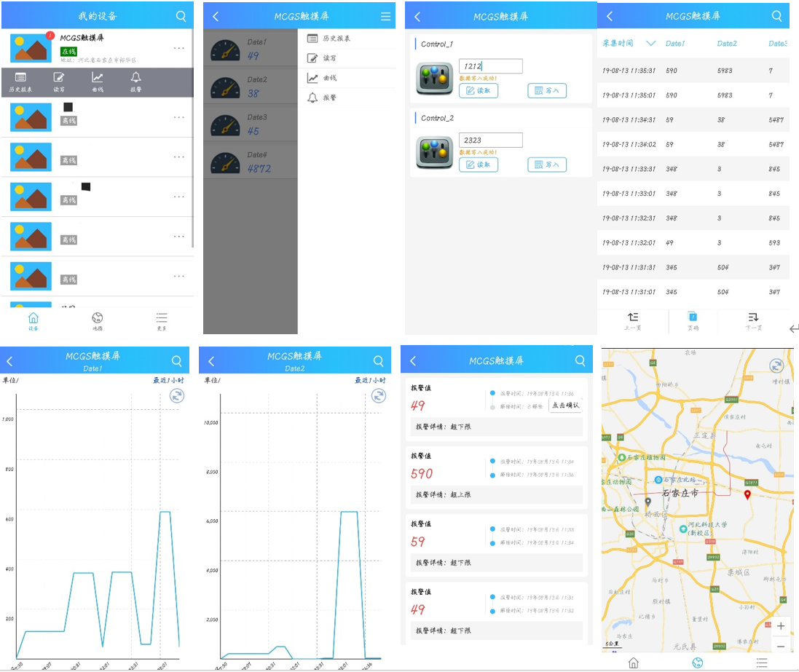This screenshot has width=799, height=672.
Task: Go back from the history table screen
Action: (610, 16)
